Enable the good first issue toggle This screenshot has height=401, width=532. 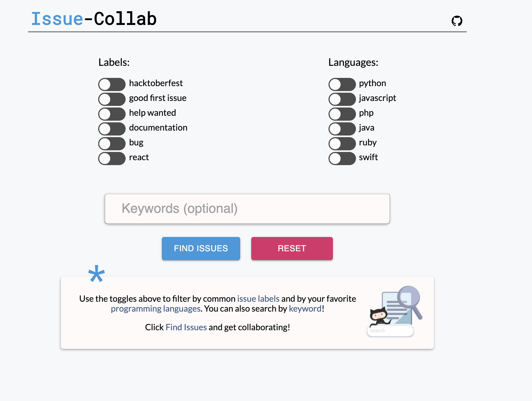point(111,99)
